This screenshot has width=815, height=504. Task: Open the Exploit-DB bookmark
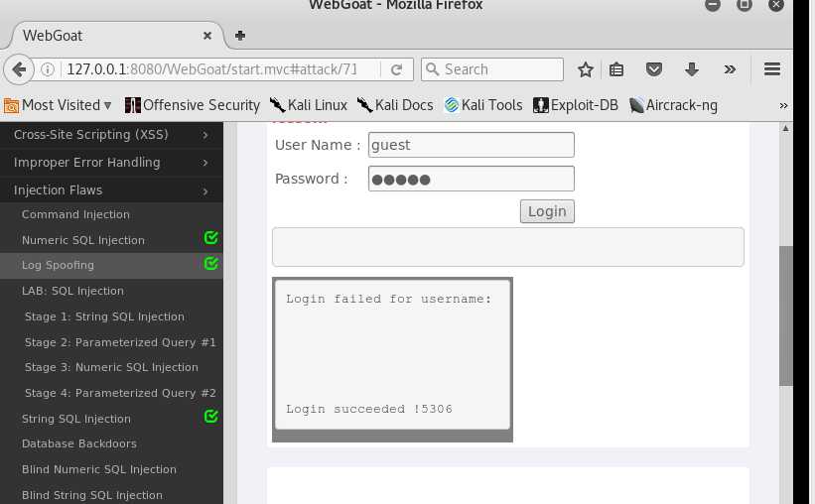tap(576, 105)
